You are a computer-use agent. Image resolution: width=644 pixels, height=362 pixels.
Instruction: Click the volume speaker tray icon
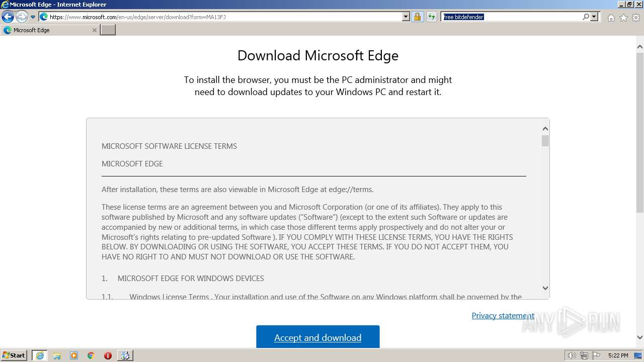click(x=572, y=355)
